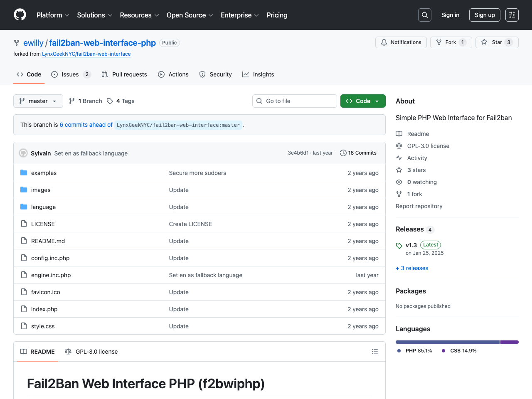Star the repository
The image size is (532, 399).
497,42
